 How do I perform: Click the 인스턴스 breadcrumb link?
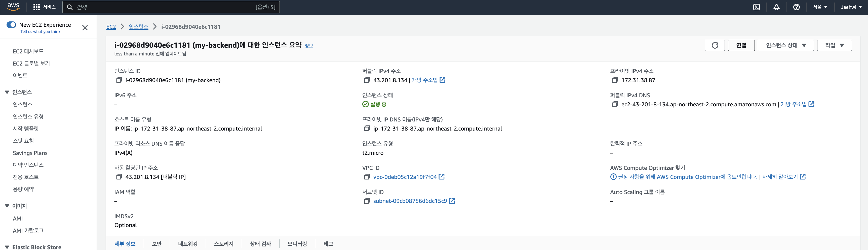(138, 27)
